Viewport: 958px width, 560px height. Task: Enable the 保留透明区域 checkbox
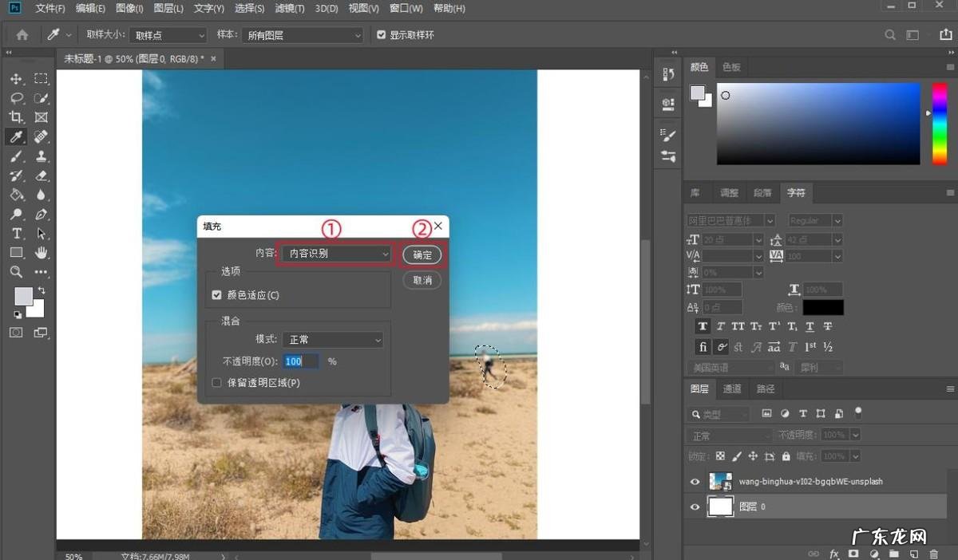[x=216, y=383]
